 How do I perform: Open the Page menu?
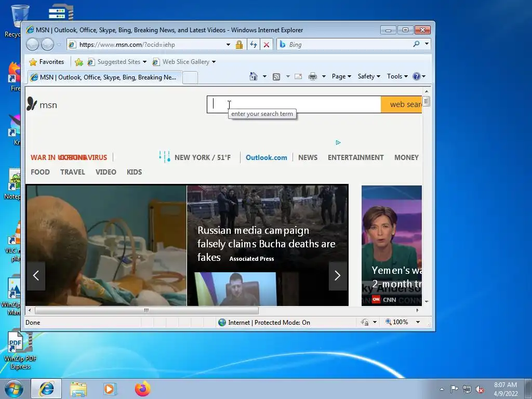tap(341, 76)
